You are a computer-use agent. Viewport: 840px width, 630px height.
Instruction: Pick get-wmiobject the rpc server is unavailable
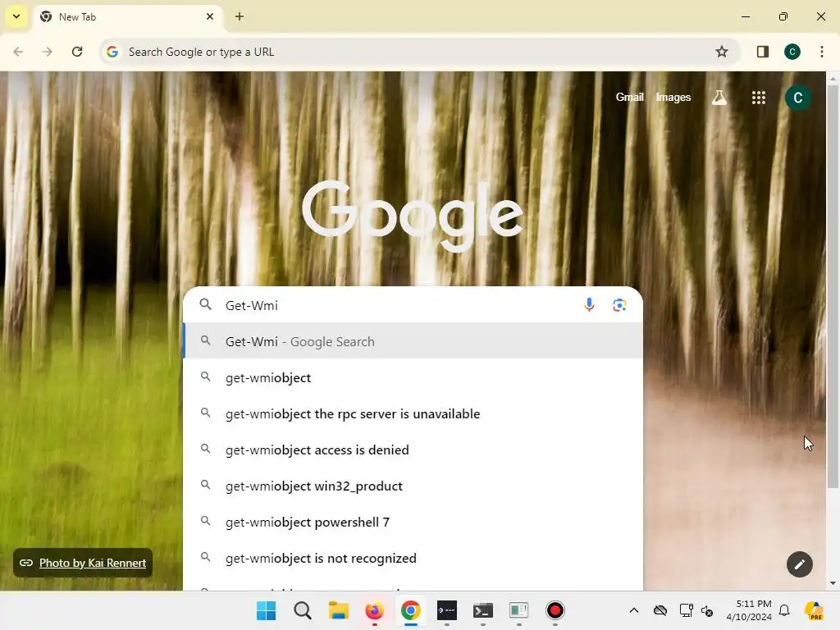pos(413,413)
